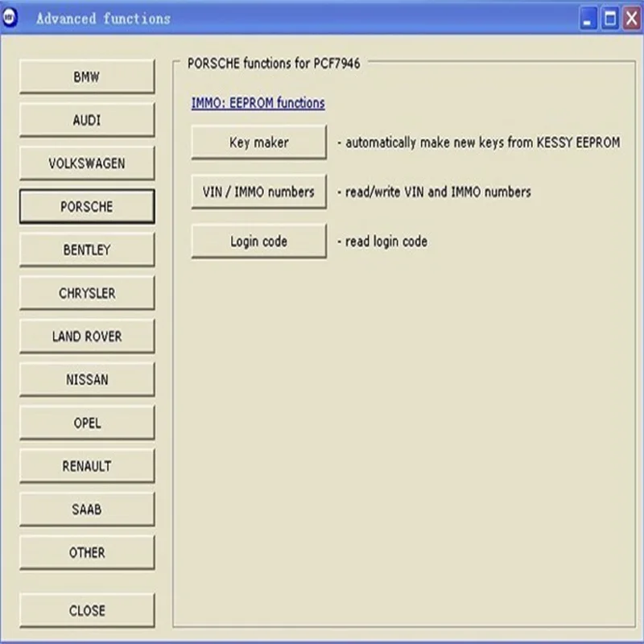Open the IMMO: EEPROM functions link

tap(258, 103)
